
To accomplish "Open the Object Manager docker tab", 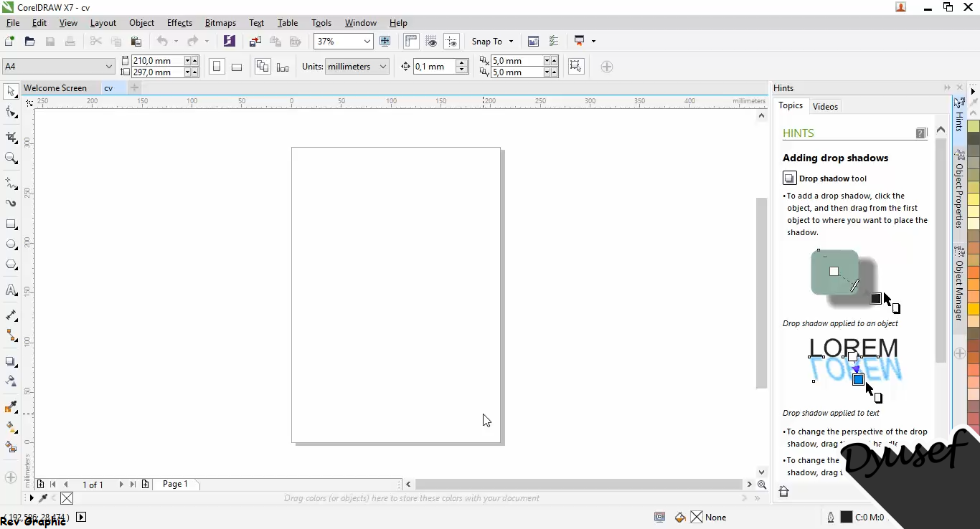I will (x=959, y=285).
